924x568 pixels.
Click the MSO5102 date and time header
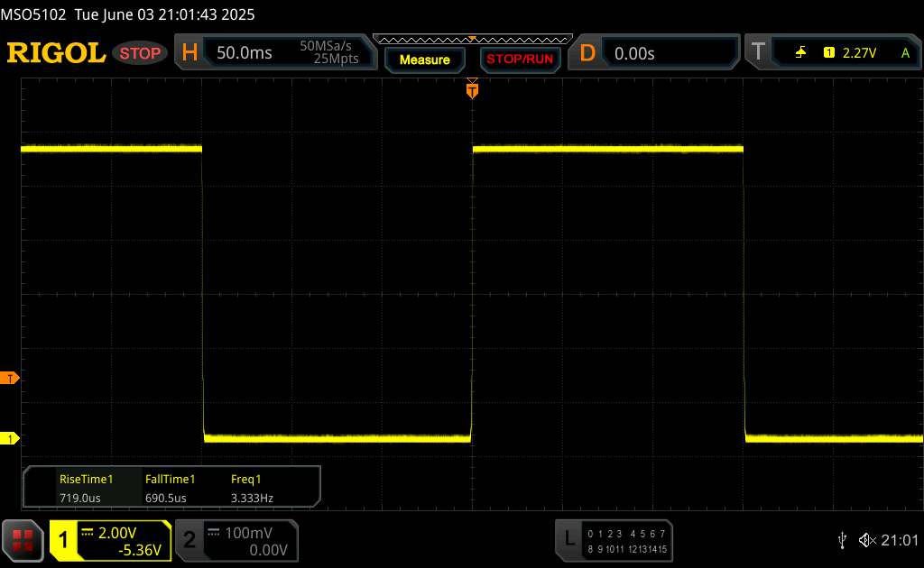128,14
